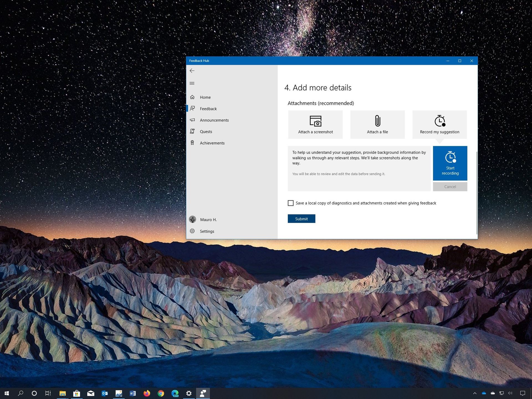The image size is (532, 399).
Task: Submit the feedback
Action: point(301,219)
